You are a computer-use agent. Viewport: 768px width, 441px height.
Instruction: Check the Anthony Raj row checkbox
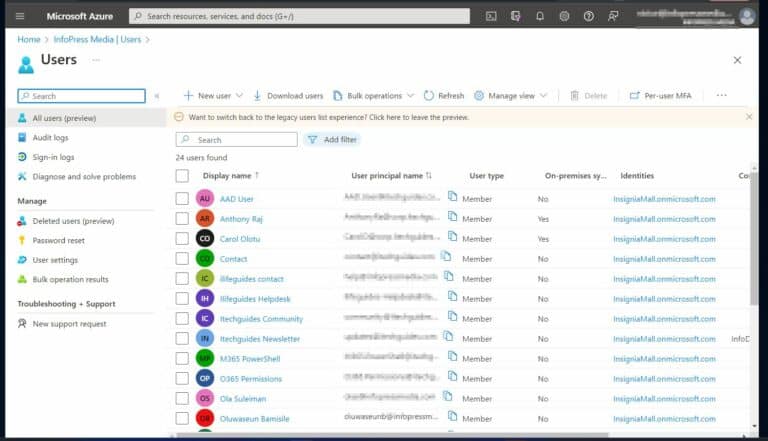tap(182, 219)
